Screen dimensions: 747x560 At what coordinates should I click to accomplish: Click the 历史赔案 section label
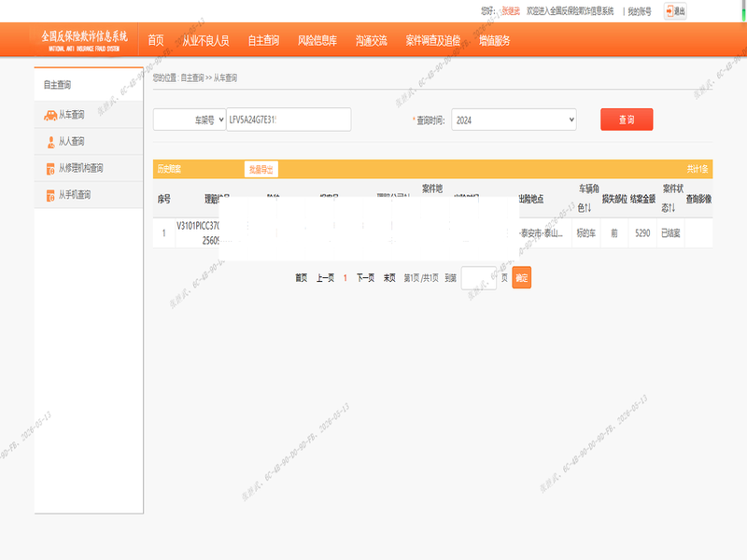[x=169, y=169]
